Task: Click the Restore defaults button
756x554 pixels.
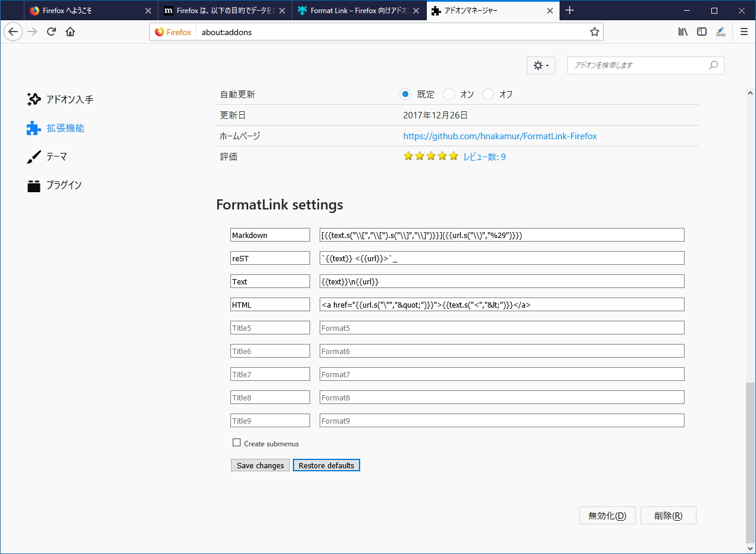Action: pos(326,465)
